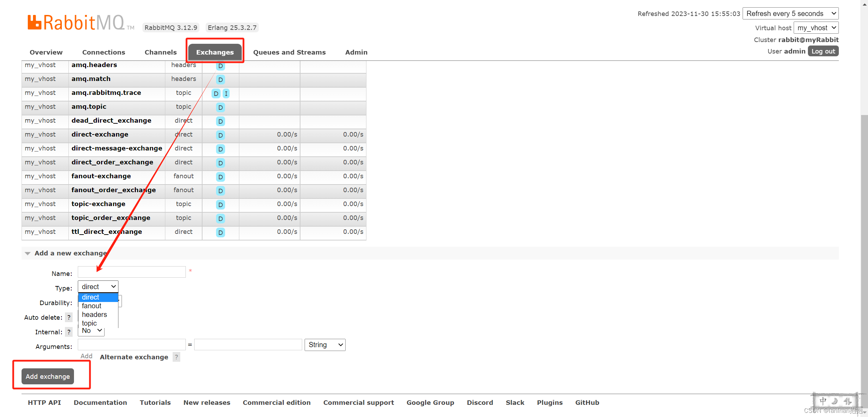Open the Refresh interval dropdown
The height and width of the screenshot is (417, 868).
[x=791, y=14]
